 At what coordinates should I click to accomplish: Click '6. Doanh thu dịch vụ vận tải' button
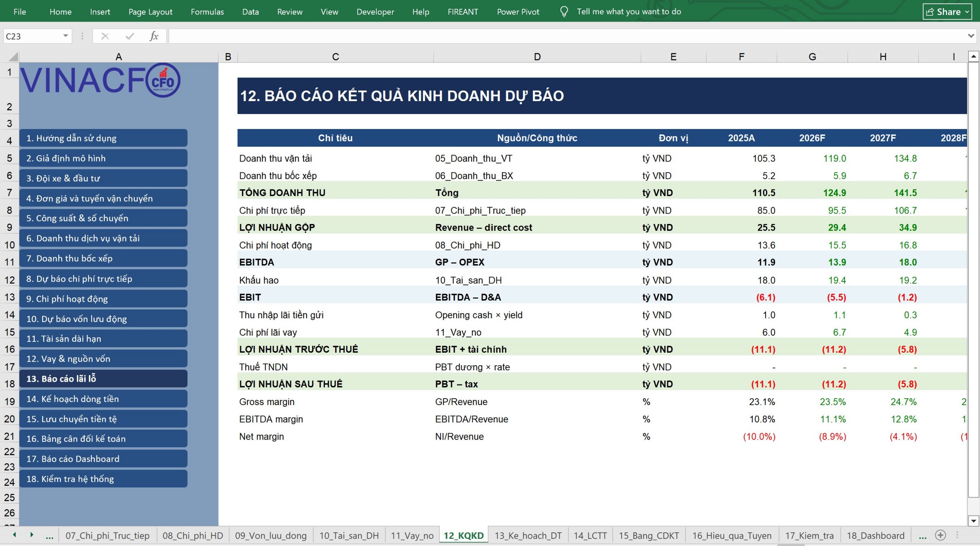(x=103, y=238)
